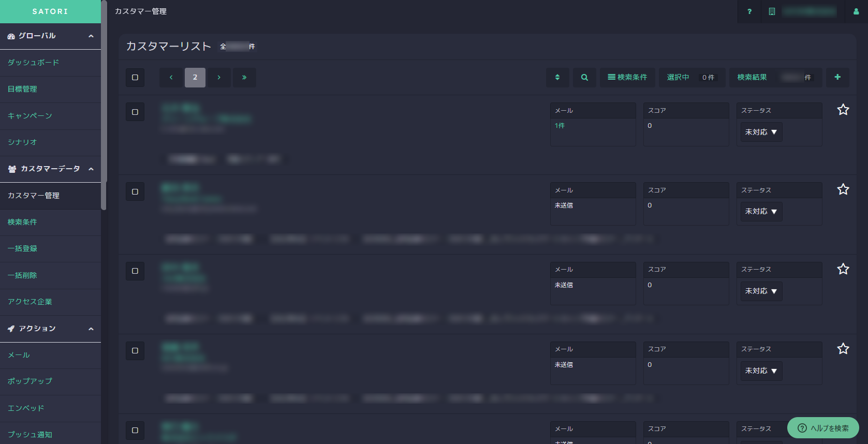Toggle the select-all checkbox in toolbar
The width and height of the screenshot is (868, 444).
pyautogui.click(x=135, y=78)
